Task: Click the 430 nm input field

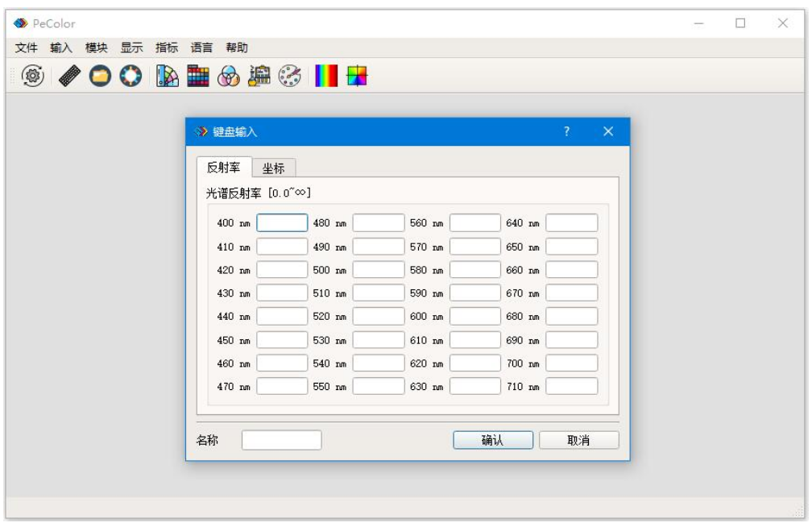Action: (282, 293)
